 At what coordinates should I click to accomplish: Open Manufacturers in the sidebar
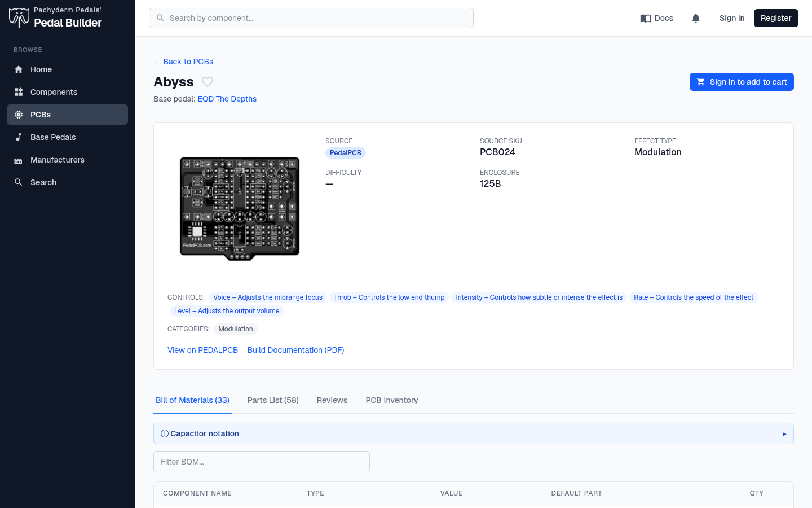coord(67,160)
